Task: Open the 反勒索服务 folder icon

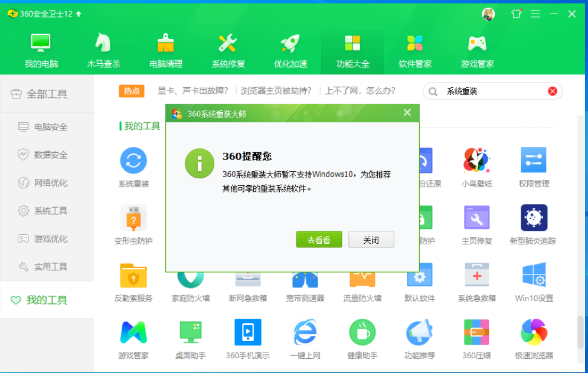Action: 133,275
